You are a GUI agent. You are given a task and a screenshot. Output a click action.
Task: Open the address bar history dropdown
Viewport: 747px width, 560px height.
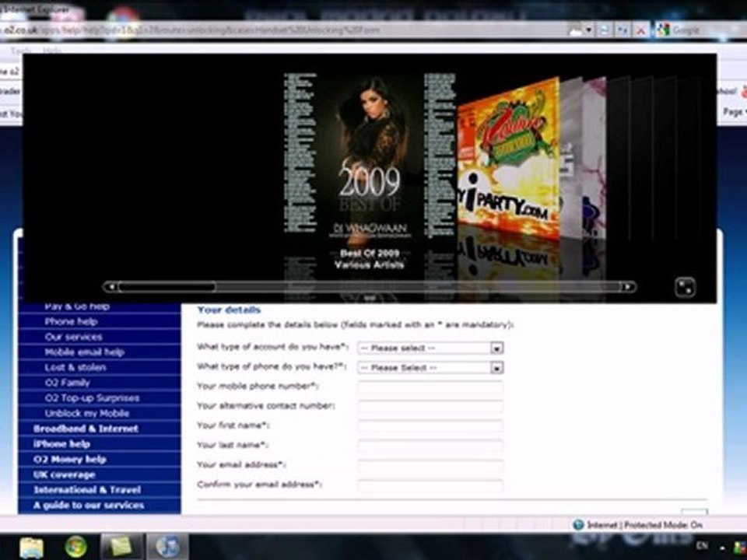(x=589, y=30)
